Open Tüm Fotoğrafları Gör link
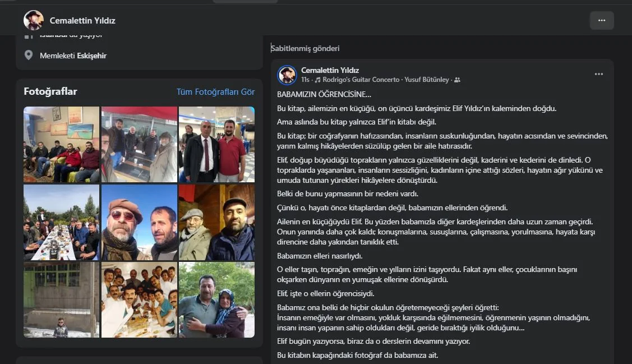Image resolution: width=632 pixels, height=364 pixels. point(216,92)
